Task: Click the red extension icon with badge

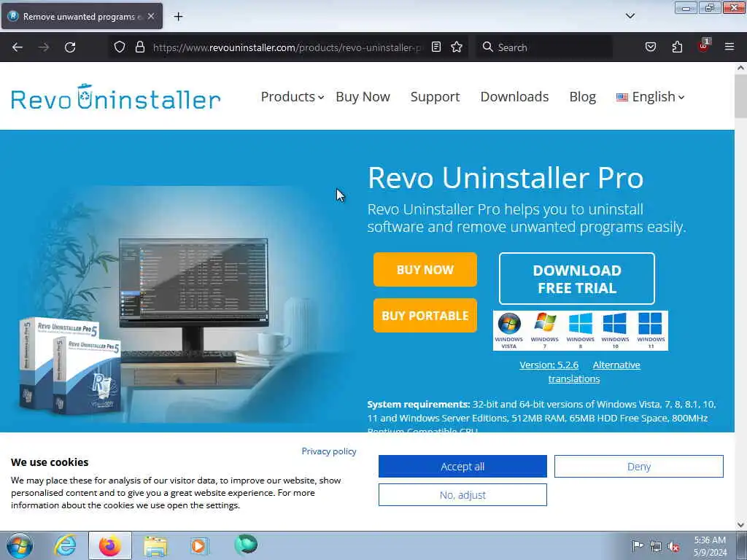Action: coord(704,46)
